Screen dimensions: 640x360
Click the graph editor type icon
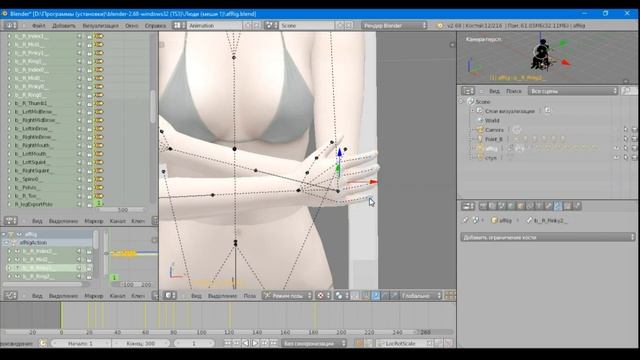[x=10, y=296]
